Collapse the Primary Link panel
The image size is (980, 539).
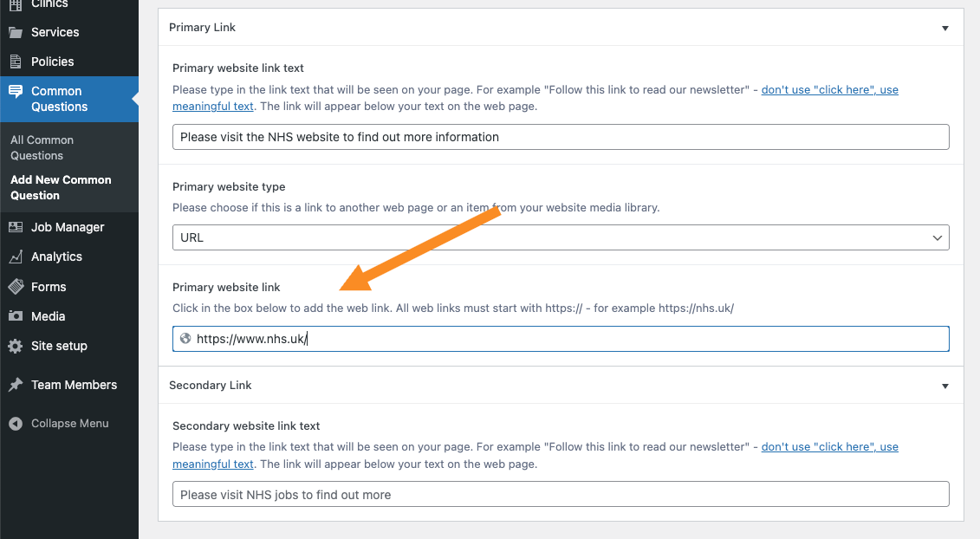tap(945, 28)
